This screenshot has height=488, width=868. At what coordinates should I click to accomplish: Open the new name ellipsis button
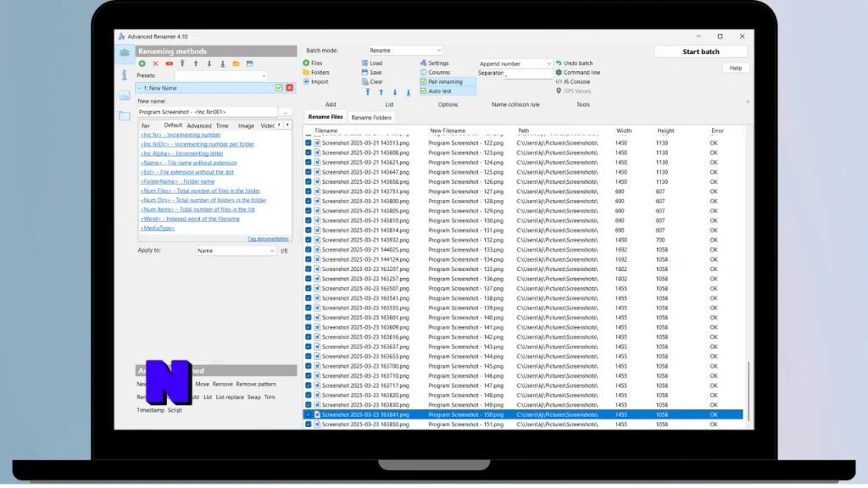[x=285, y=113]
